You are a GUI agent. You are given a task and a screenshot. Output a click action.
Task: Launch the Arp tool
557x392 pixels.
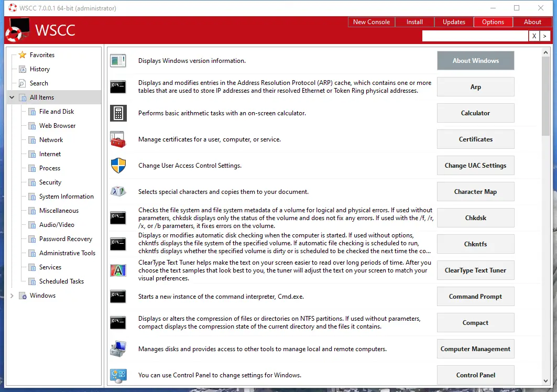476,86
